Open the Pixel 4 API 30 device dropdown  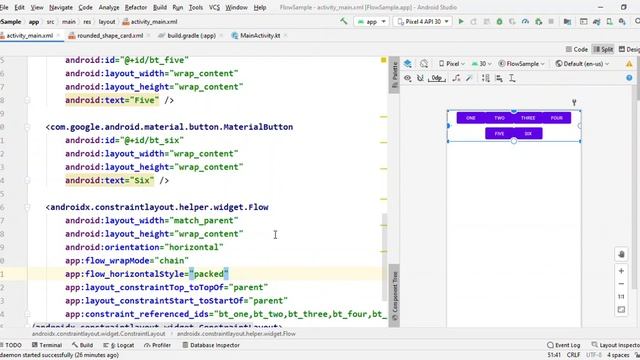pyautogui.click(x=423, y=22)
